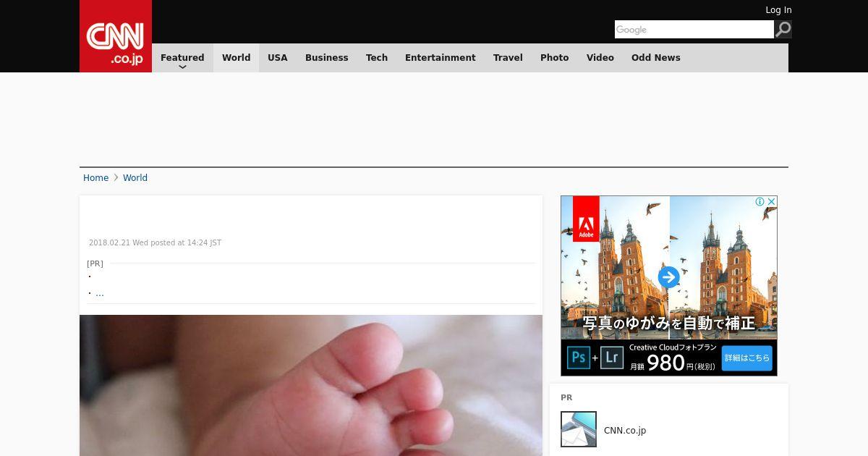Go to the Business section
The image size is (868, 456).
pyautogui.click(x=327, y=58)
